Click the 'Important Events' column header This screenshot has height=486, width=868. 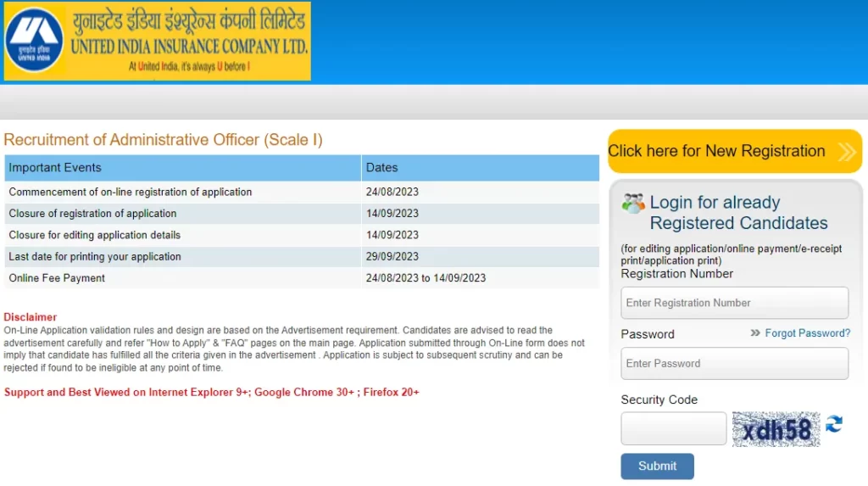(183, 167)
